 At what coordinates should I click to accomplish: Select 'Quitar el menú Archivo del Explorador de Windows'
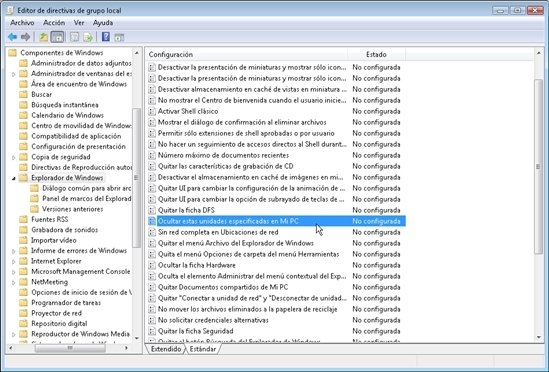pyautogui.click(x=236, y=243)
